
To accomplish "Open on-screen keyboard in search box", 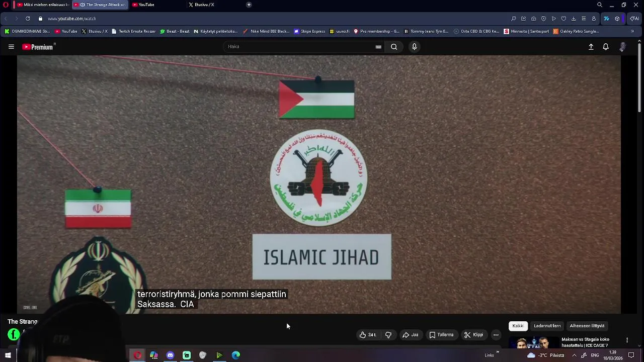I will click(x=378, y=47).
